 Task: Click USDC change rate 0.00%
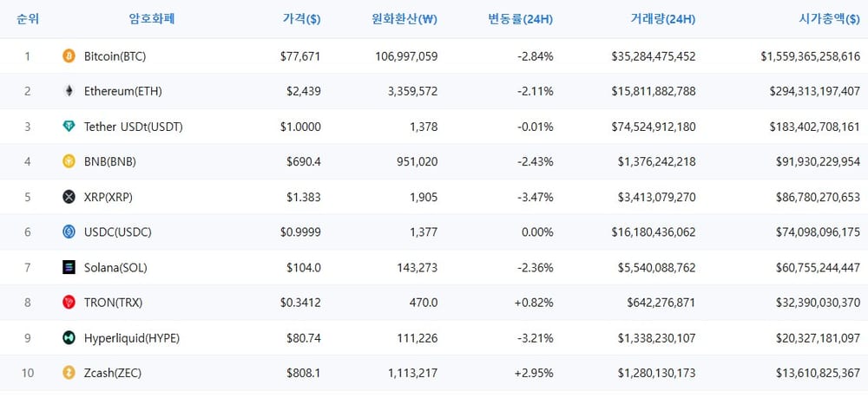(x=538, y=232)
